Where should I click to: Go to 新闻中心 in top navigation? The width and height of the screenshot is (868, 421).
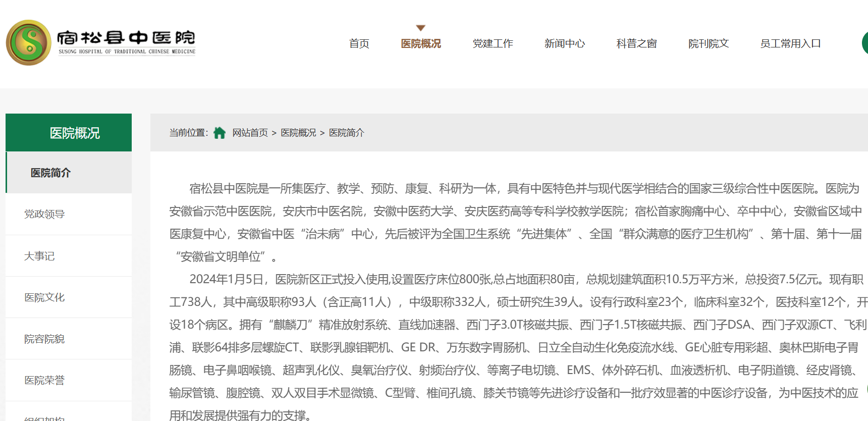pyautogui.click(x=565, y=44)
